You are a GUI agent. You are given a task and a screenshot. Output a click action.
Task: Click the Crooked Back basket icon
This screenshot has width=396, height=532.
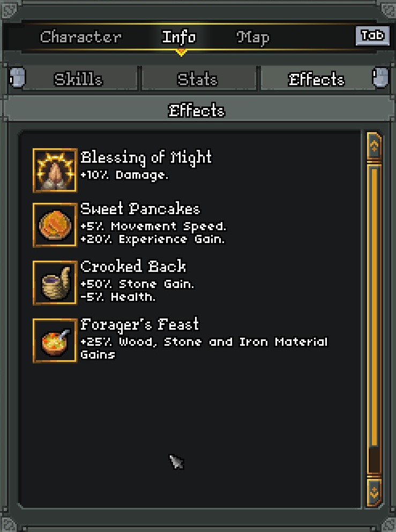(x=55, y=283)
